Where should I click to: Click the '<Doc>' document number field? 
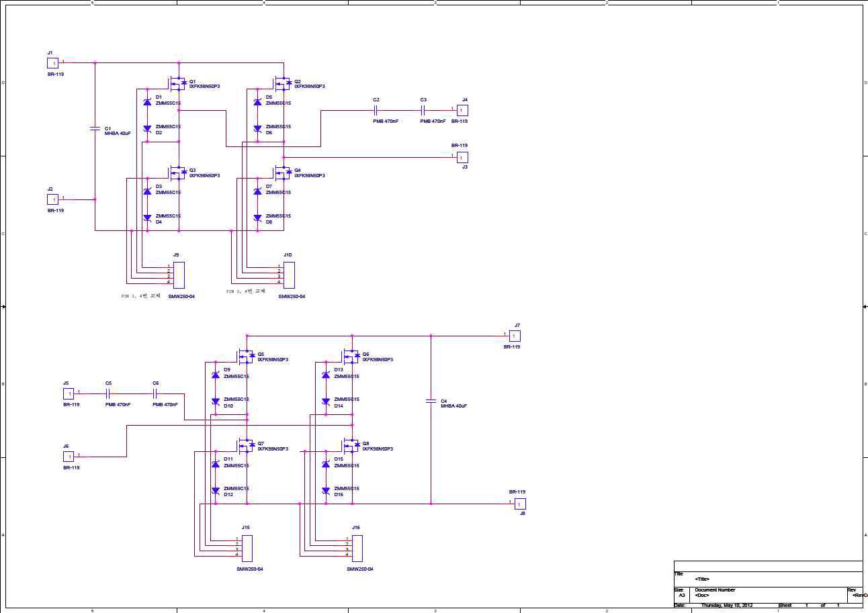702,596
